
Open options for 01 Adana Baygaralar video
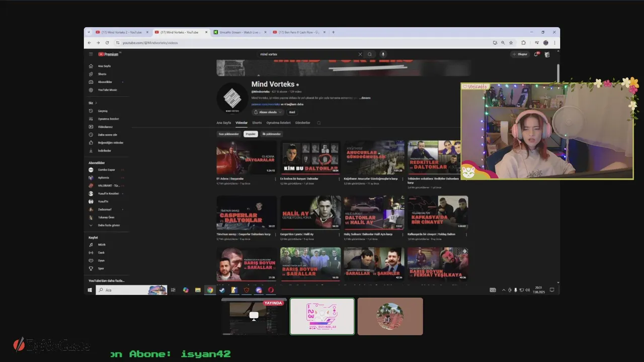click(x=275, y=179)
